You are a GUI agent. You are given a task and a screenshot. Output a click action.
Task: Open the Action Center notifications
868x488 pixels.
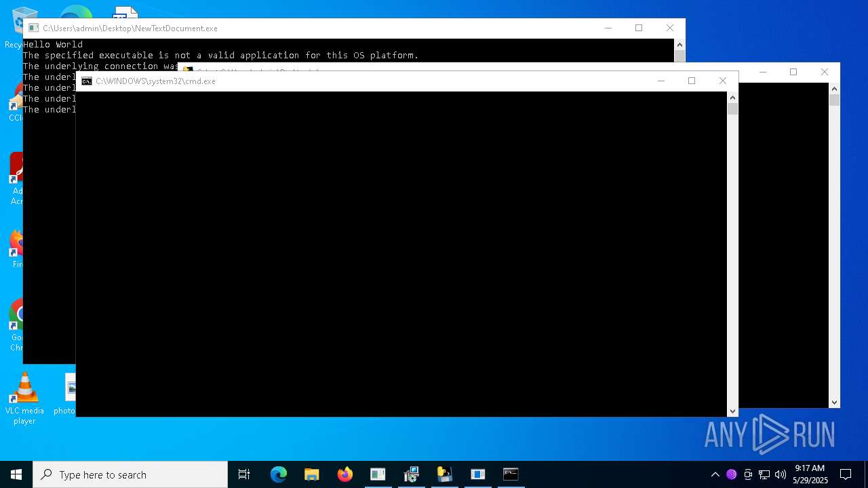846,474
